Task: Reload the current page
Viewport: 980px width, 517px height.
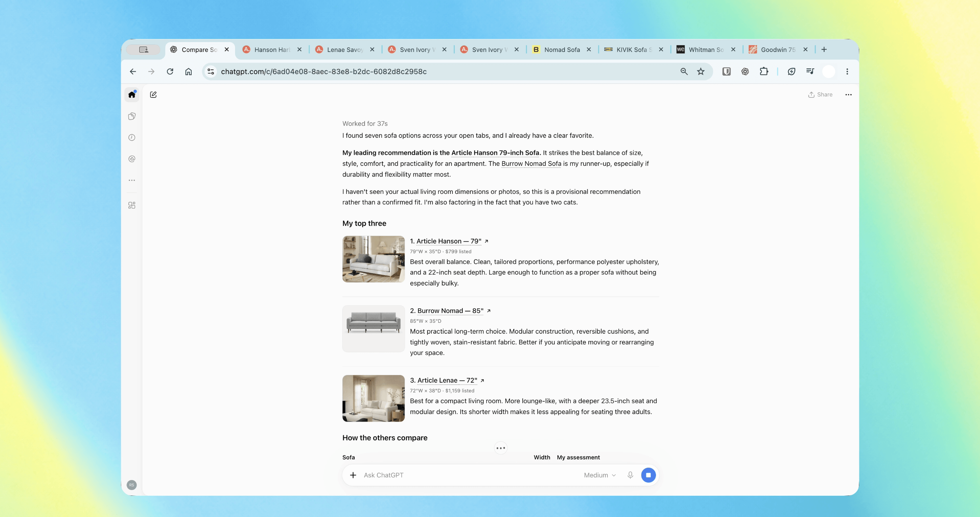Action: coord(170,71)
